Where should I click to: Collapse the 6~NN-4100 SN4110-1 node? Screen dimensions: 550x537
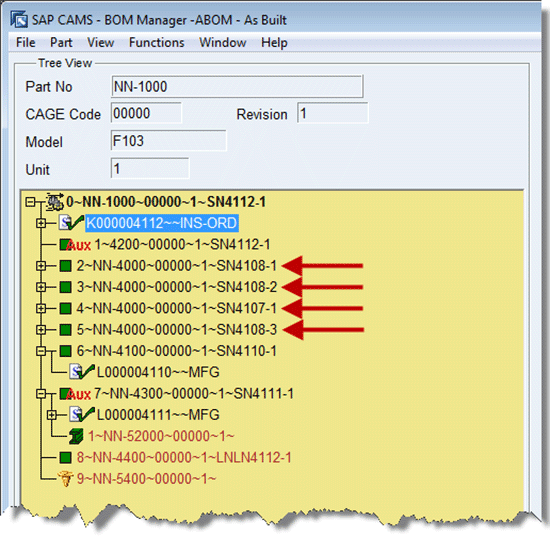41,351
